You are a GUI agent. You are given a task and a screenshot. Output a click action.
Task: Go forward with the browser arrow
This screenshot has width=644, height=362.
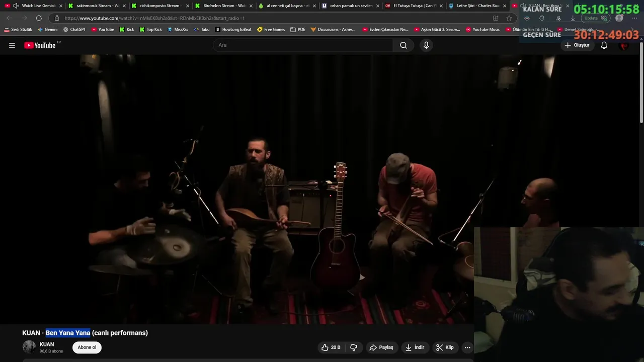[x=24, y=18]
